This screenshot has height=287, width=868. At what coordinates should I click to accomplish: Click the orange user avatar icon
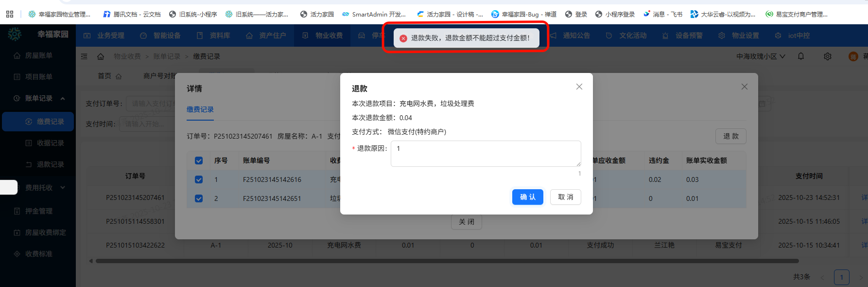[x=853, y=56]
